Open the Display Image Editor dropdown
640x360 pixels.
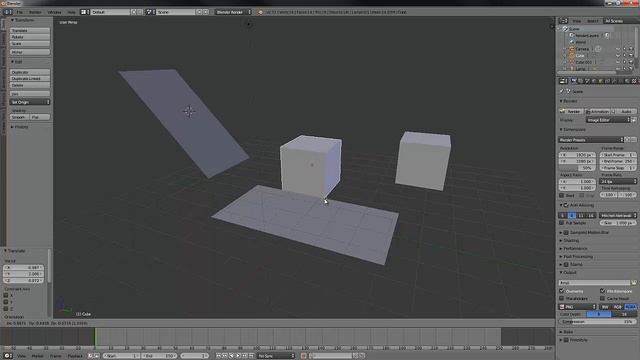pyautogui.click(x=609, y=120)
